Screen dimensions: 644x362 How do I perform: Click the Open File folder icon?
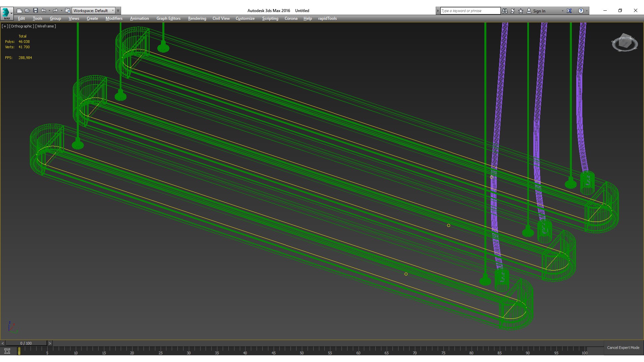coord(28,11)
